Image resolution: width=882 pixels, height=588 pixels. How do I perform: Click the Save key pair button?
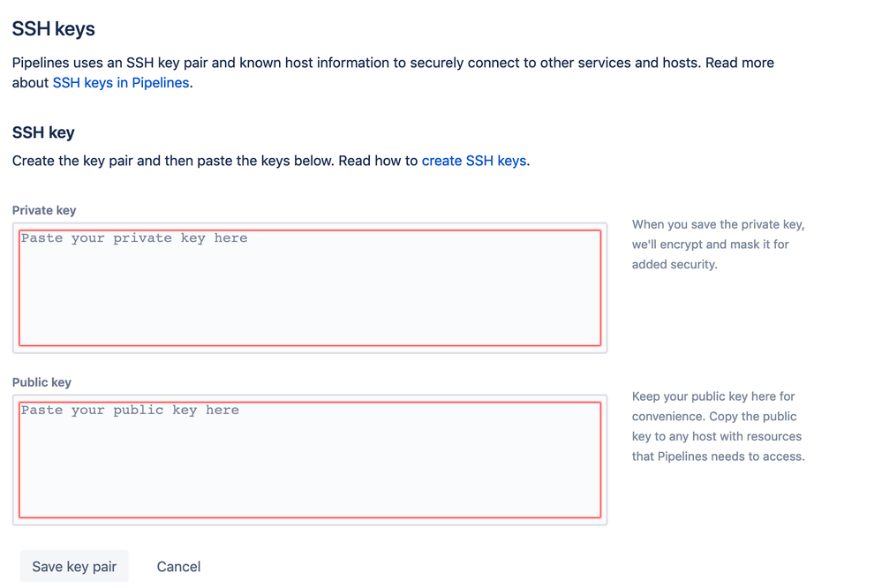(74, 566)
